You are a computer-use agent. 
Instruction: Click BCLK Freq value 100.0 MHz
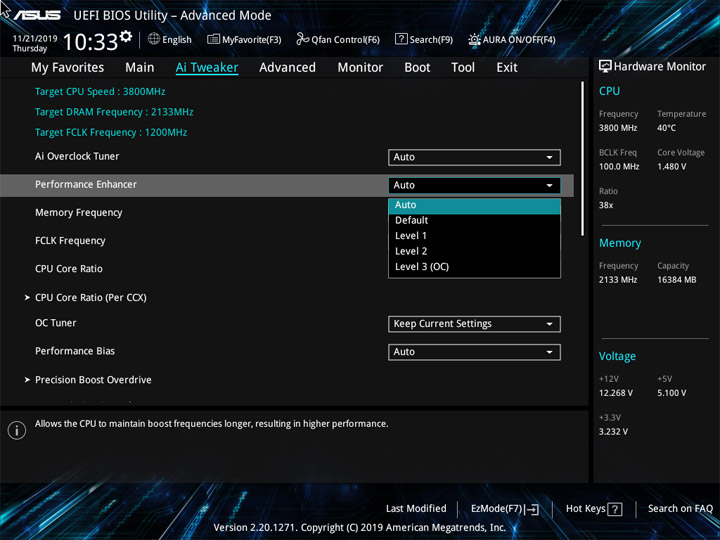point(619,167)
